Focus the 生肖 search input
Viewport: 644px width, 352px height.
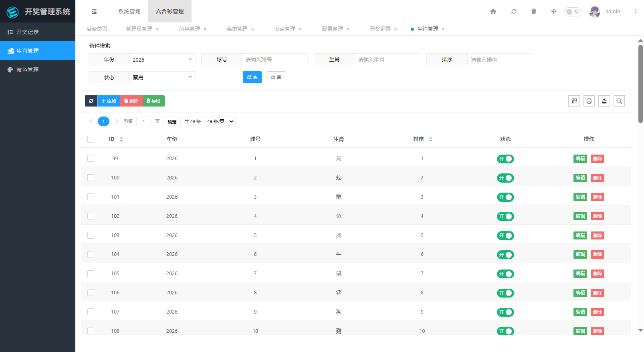pos(388,60)
